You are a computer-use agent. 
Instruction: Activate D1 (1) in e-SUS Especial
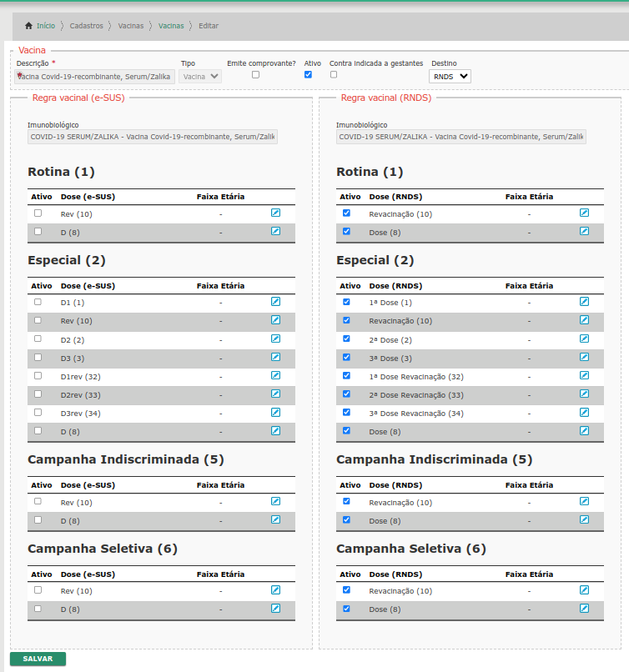click(x=38, y=302)
